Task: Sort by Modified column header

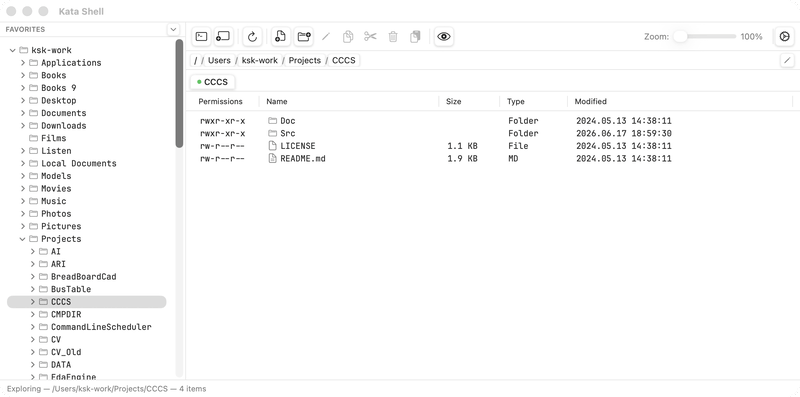Action: [590, 102]
